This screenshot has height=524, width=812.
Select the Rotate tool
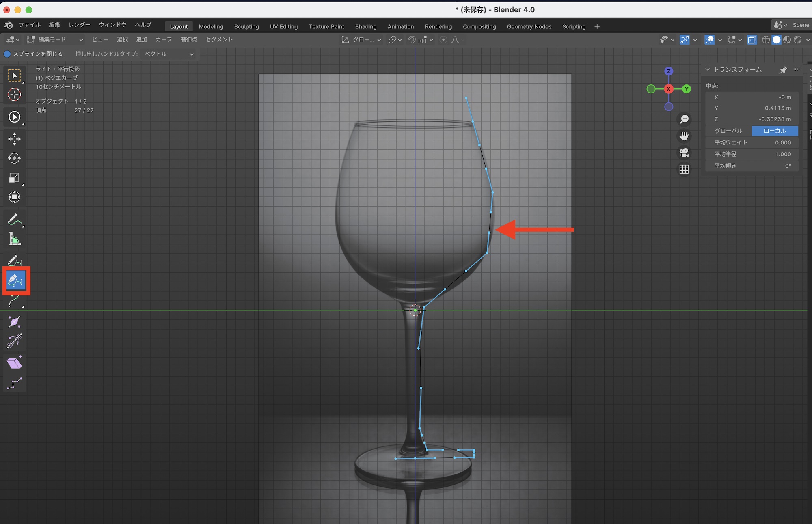pos(14,158)
